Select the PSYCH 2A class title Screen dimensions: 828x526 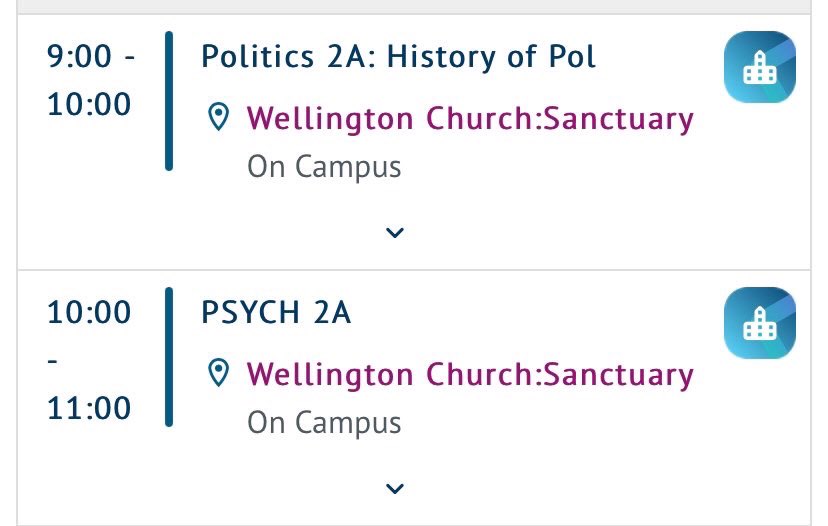(x=276, y=312)
